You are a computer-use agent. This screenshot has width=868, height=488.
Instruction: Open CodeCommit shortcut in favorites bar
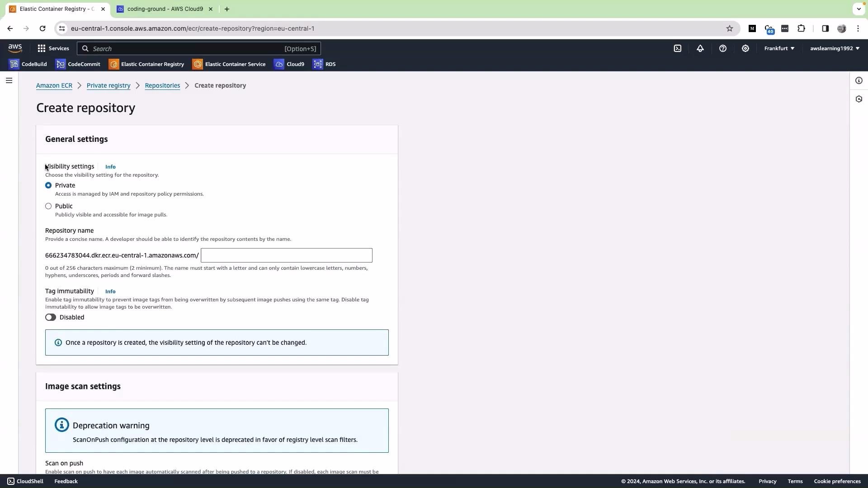[78, 64]
